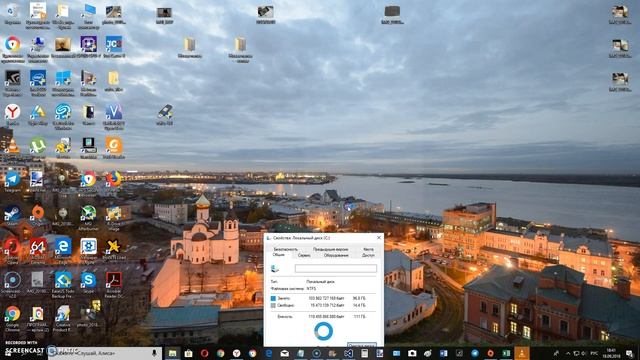Viewport: 640px width, 360px height.
Task: Switch to the Предыдущие версии tab
Action: coord(330,249)
